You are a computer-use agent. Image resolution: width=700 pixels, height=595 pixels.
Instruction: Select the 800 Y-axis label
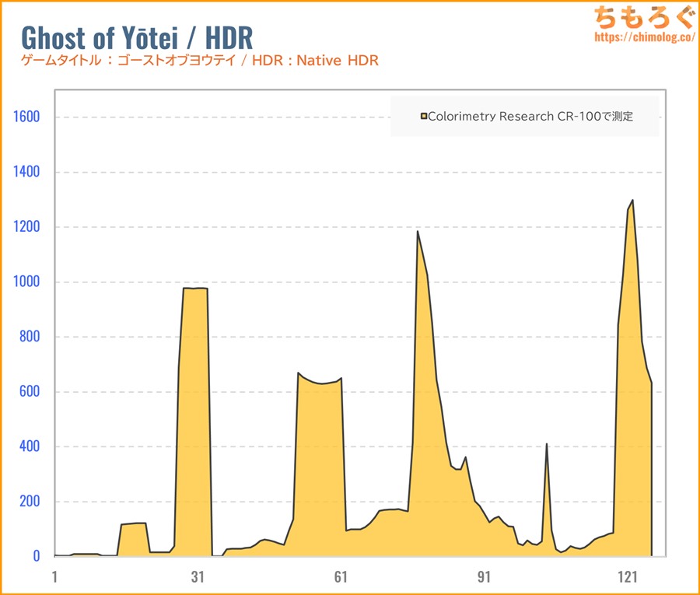28,337
